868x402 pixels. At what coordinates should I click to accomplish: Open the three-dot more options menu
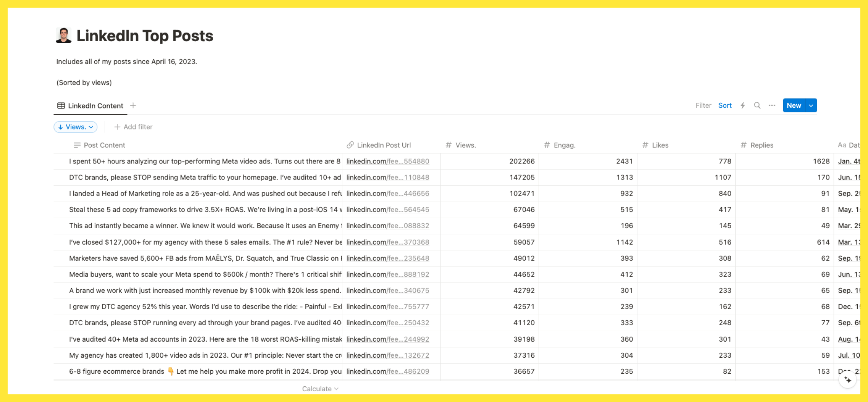click(772, 105)
